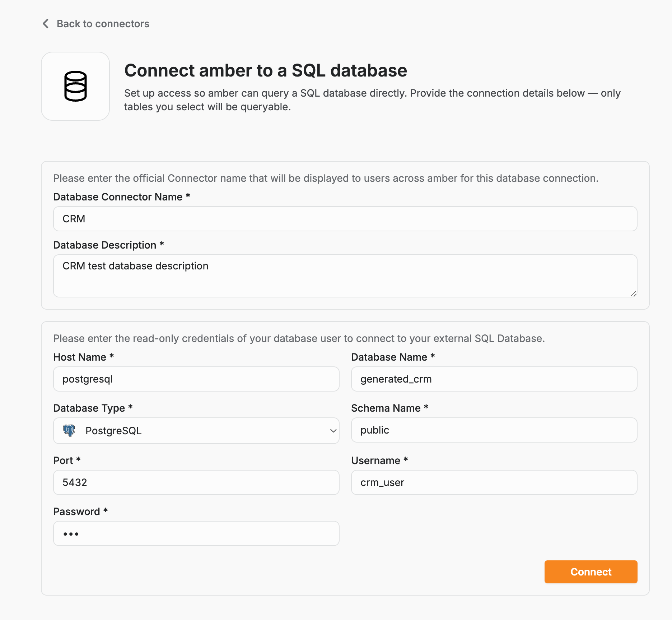
Task: Expand the Database Type dropdown chevron
Action: pyautogui.click(x=333, y=431)
